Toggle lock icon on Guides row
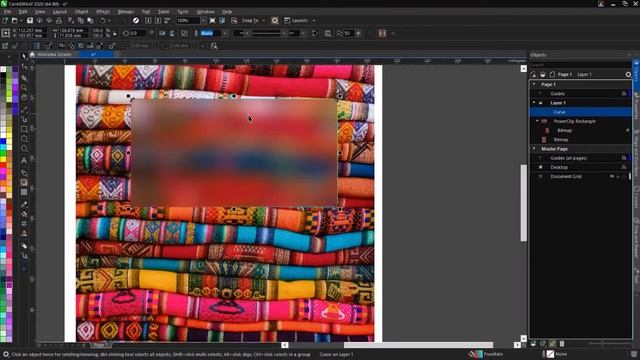This screenshot has height=360, width=640. [624, 93]
